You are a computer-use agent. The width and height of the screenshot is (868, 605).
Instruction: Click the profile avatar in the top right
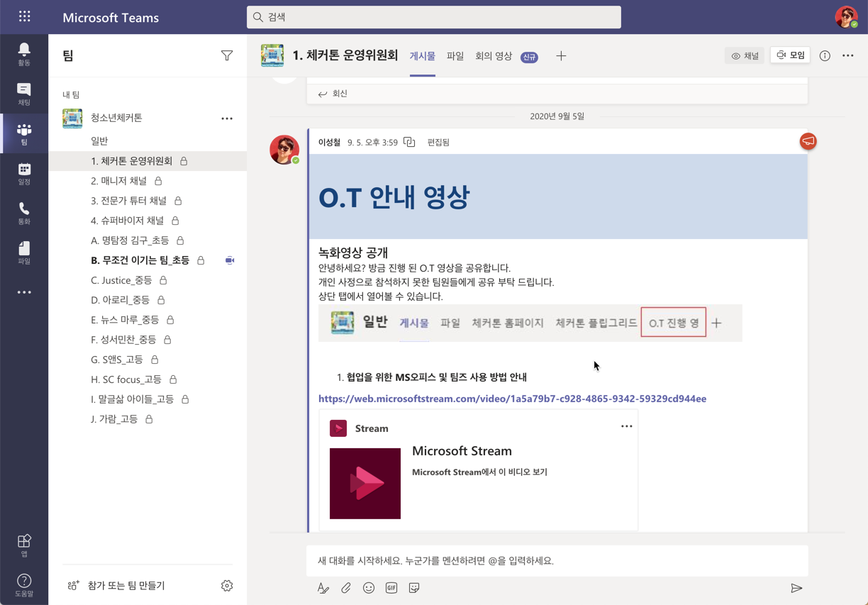(846, 16)
